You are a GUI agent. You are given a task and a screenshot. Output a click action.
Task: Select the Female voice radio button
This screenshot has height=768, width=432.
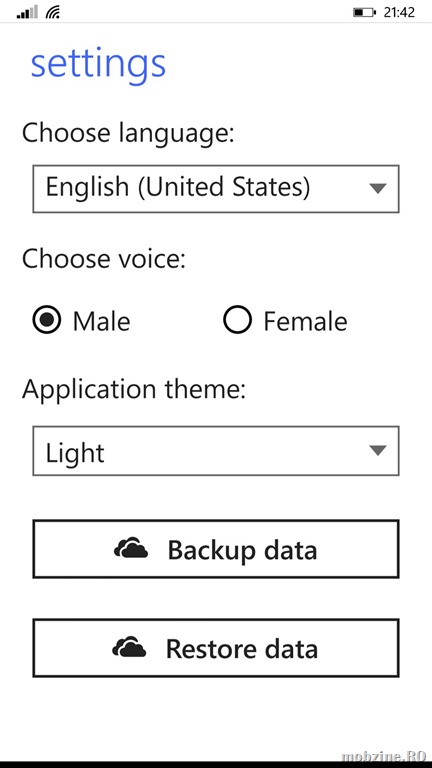click(x=237, y=320)
